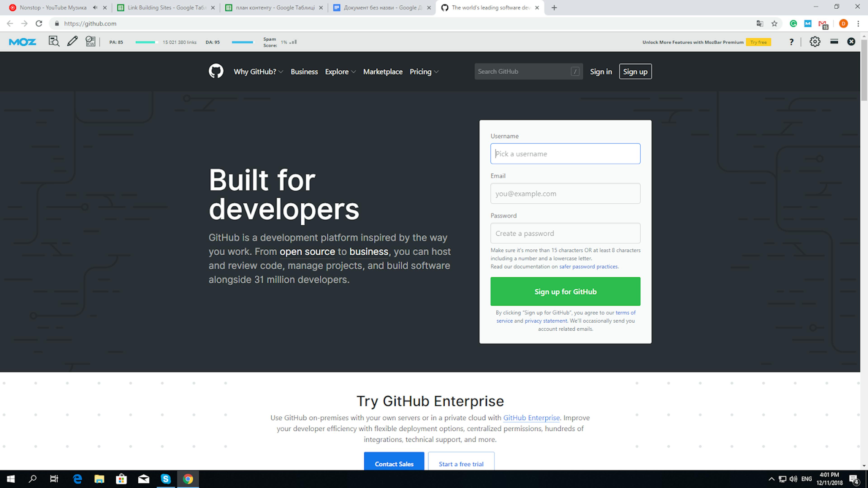Click the Sign in link
Image resolution: width=868 pixels, height=488 pixels.
coord(601,72)
